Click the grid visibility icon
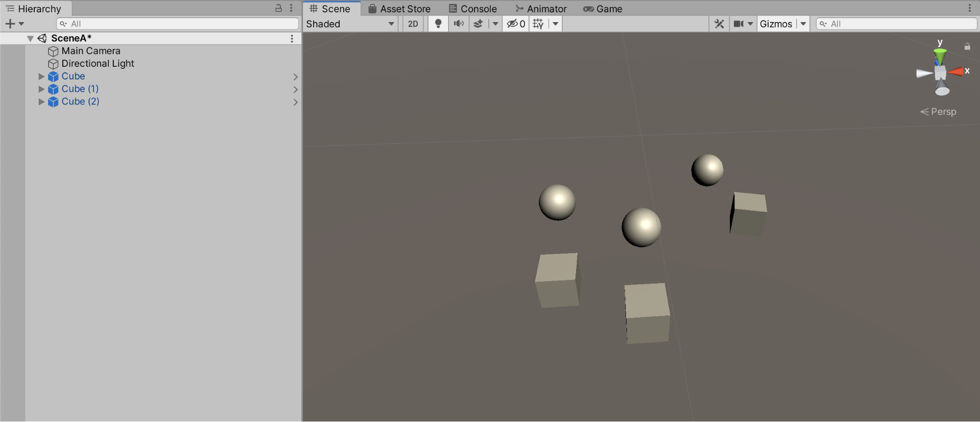 538,24
